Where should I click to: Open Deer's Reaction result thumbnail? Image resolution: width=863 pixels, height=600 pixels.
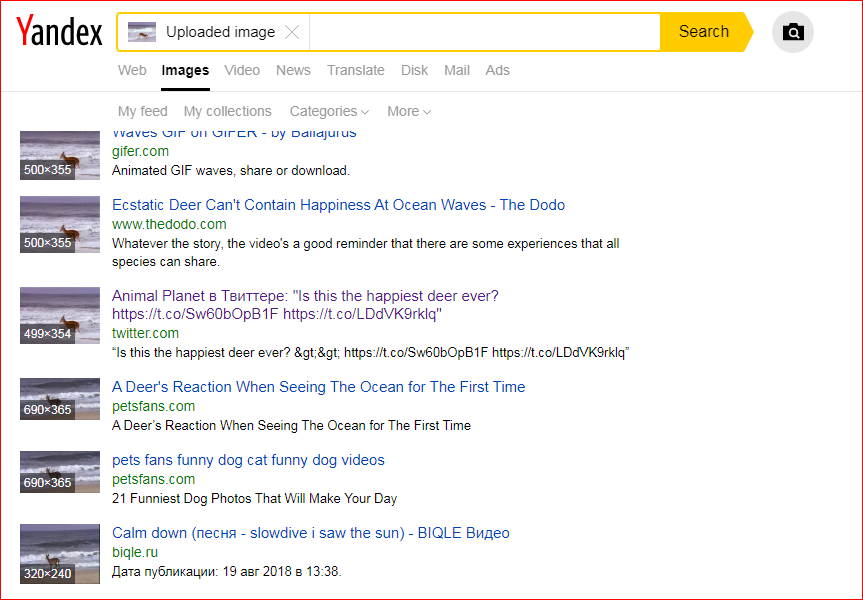tap(60, 399)
